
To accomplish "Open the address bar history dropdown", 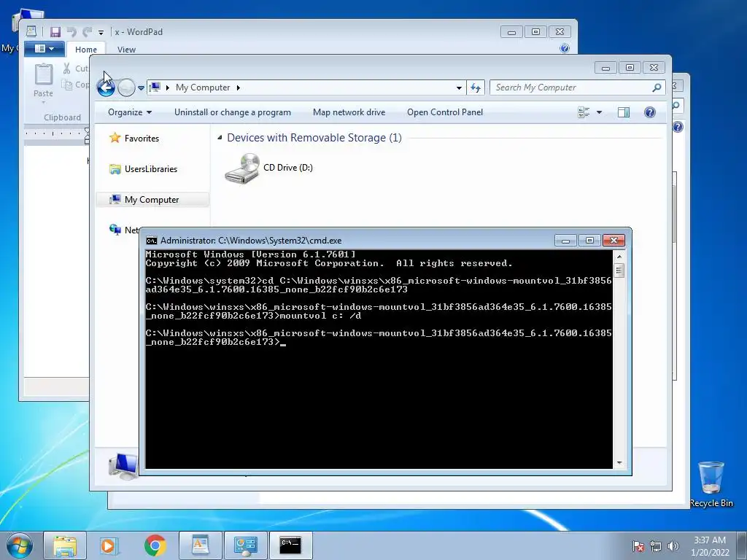I will [x=459, y=87].
